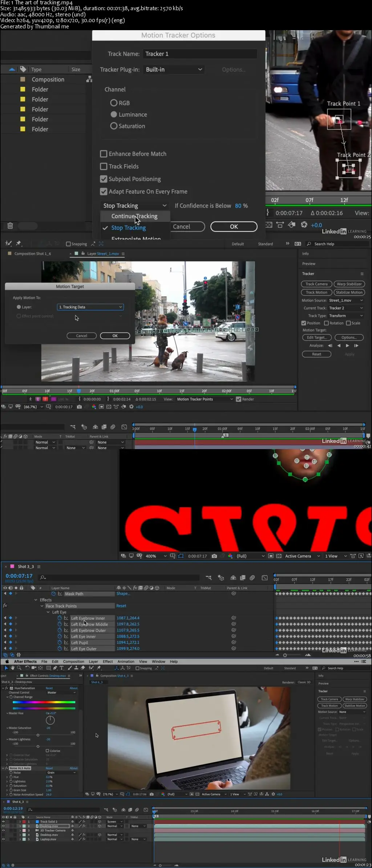This screenshot has width=372, height=868.
Task: Analyze forward using the play arrow in Tracker
Action: pyautogui.click(x=347, y=346)
